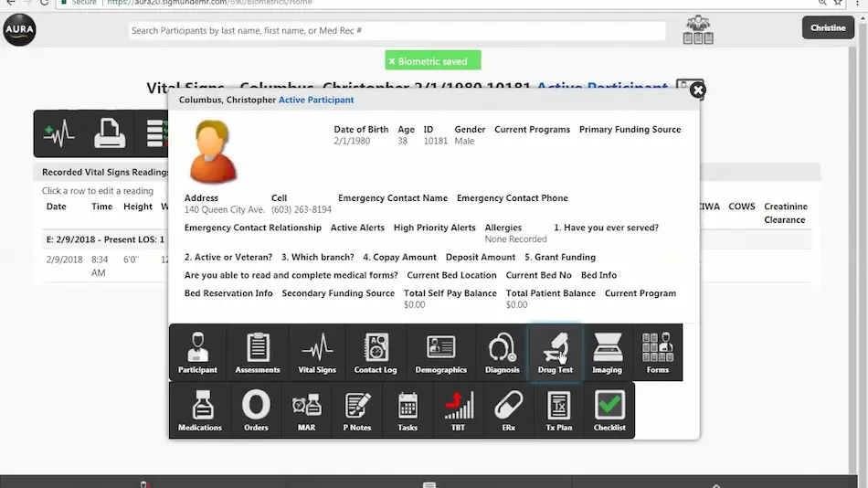868x488 pixels.
Task: Click the browser address bar URL
Action: coord(209,3)
